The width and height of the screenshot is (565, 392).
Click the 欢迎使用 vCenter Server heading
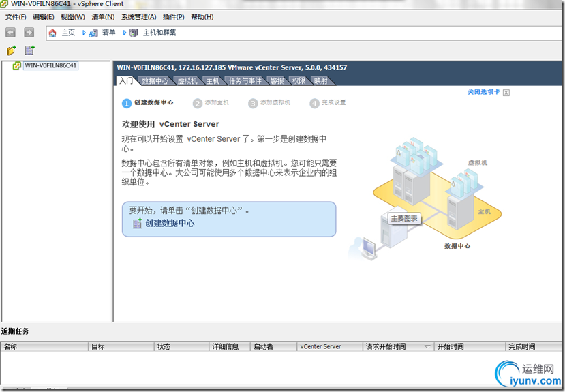point(170,124)
